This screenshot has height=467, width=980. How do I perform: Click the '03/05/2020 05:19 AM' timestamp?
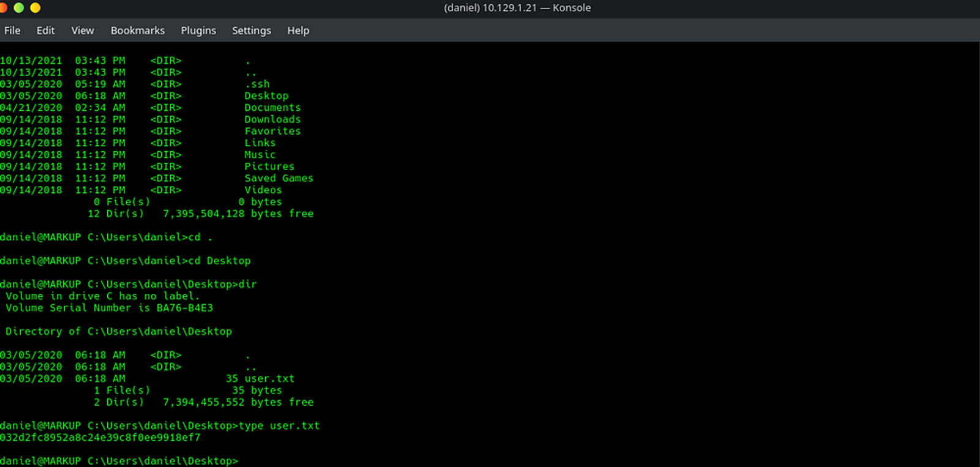[x=62, y=84]
